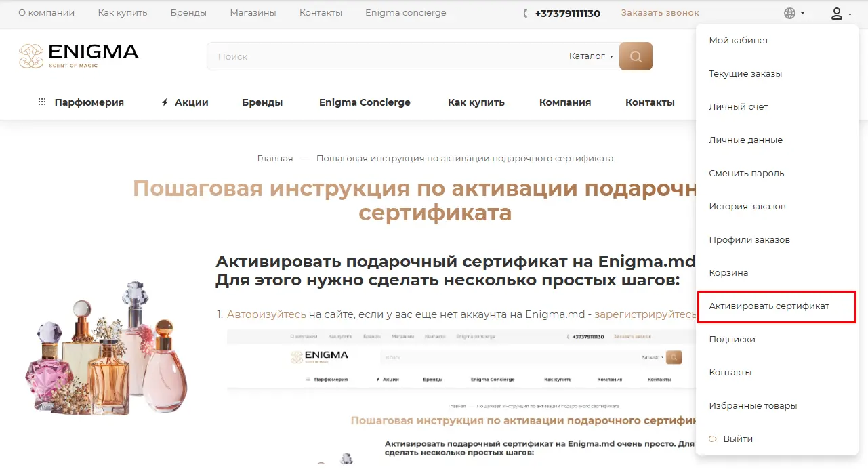Open О компании in top bar

pos(47,13)
